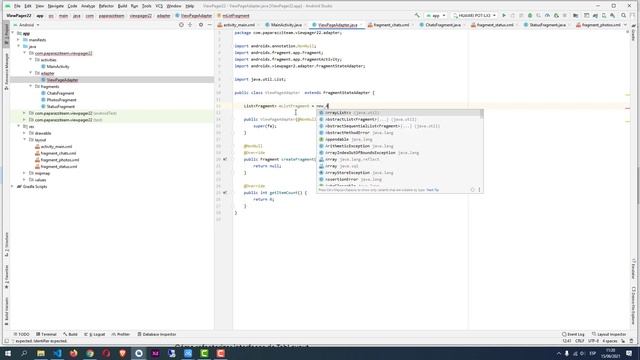This screenshot has height=360, width=640.
Task: Toggle the Favorites side tool window tab
Action: tap(6, 277)
